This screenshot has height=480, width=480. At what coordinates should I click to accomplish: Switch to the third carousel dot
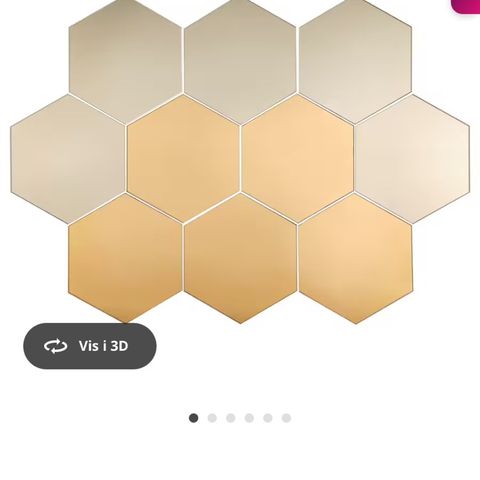[231, 418]
